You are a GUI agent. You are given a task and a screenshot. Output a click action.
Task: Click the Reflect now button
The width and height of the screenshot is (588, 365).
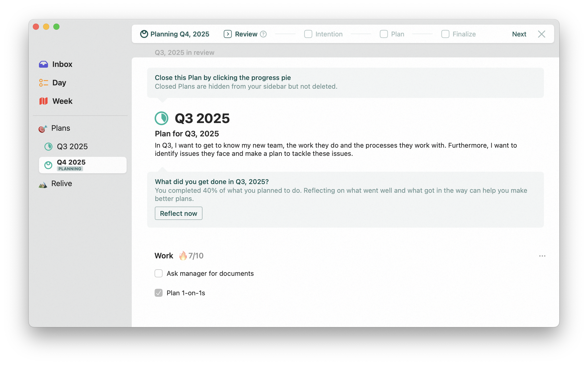pyautogui.click(x=178, y=213)
